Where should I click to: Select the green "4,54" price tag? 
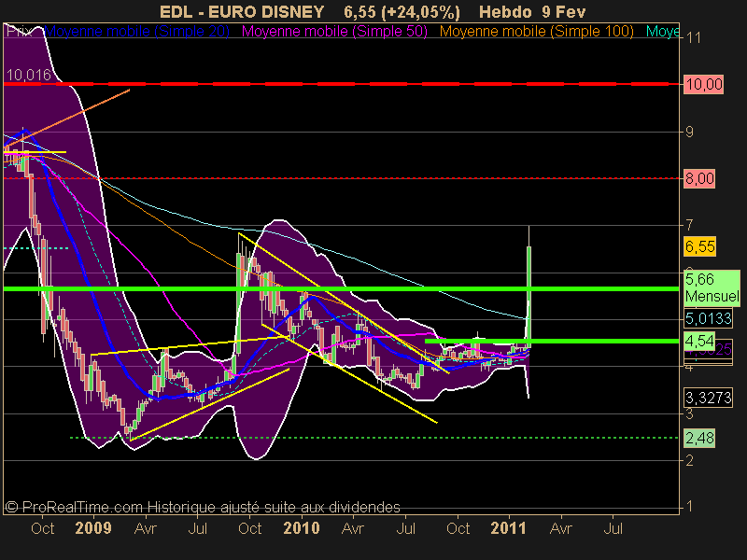pos(699,341)
